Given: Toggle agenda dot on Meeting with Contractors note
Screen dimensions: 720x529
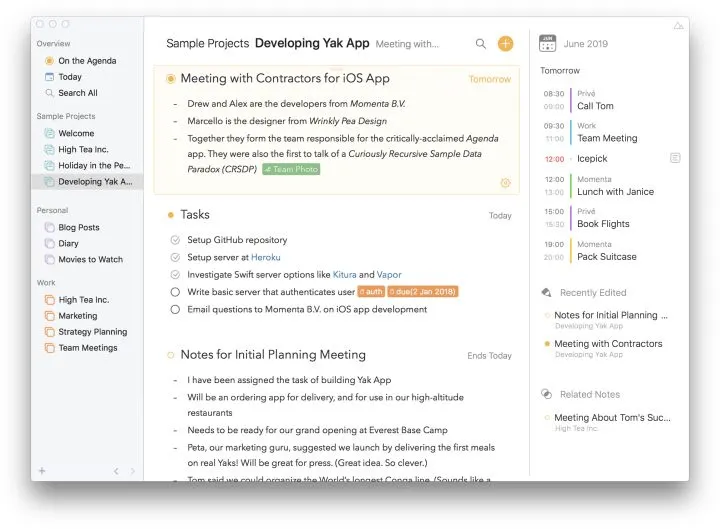Looking at the screenshot, I should point(170,79).
